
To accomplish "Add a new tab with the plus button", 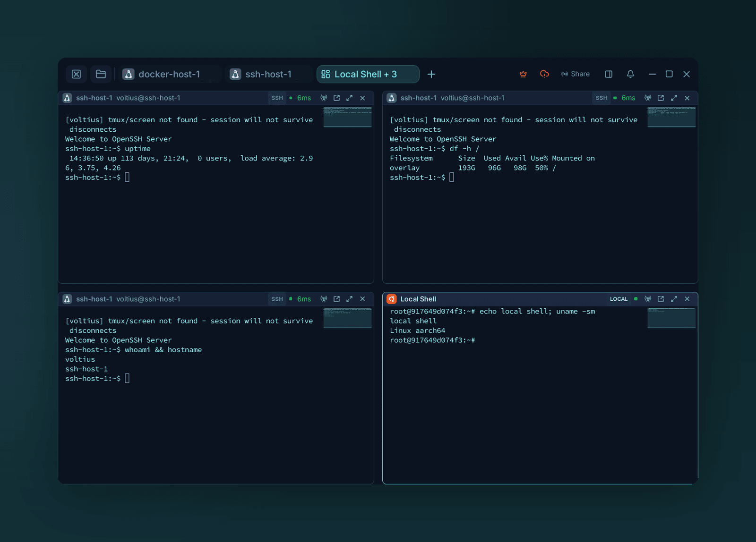I will pos(431,74).
